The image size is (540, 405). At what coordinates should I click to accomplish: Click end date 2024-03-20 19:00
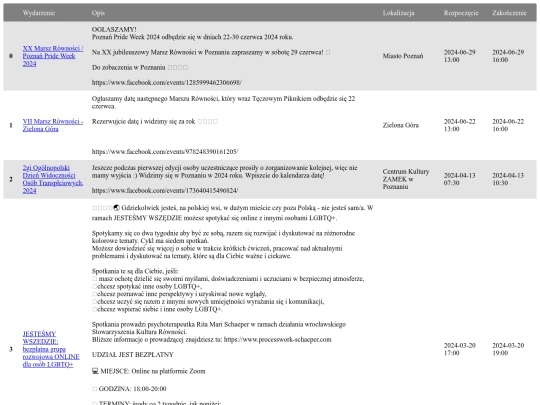pyautogui.click(x=508, y=349)
